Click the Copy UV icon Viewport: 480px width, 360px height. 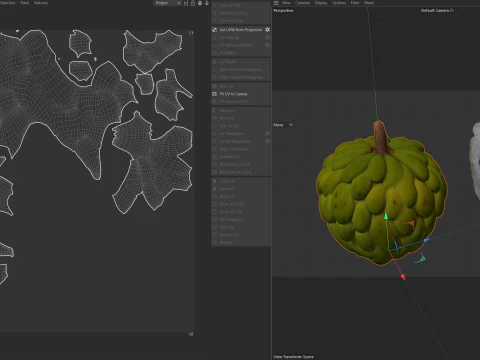point(215,181)
